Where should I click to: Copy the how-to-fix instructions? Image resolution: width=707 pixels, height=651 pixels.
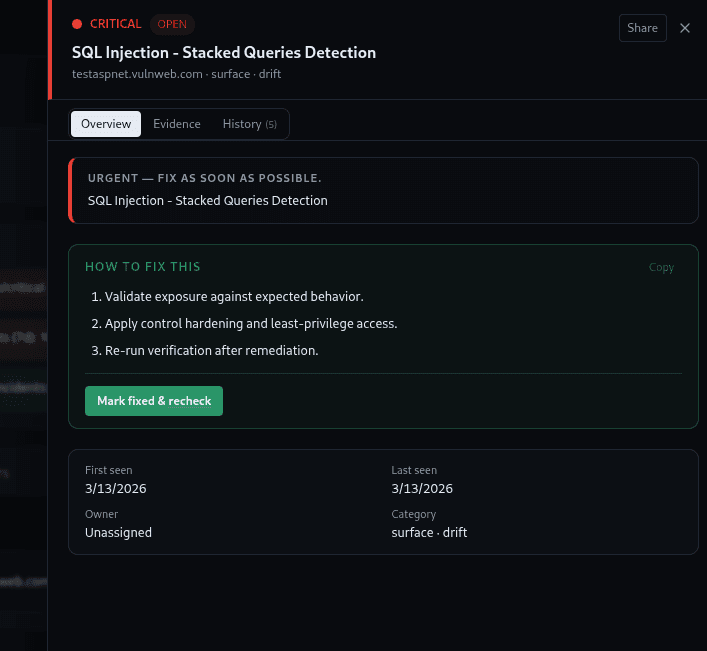(661, 267)
